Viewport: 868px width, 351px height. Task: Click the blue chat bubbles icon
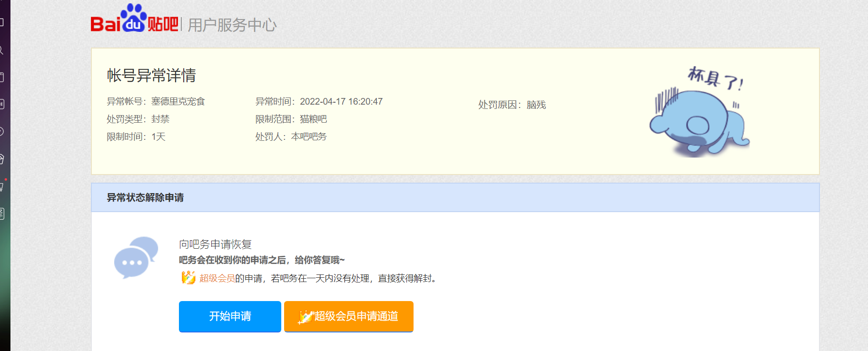point(136,257)
